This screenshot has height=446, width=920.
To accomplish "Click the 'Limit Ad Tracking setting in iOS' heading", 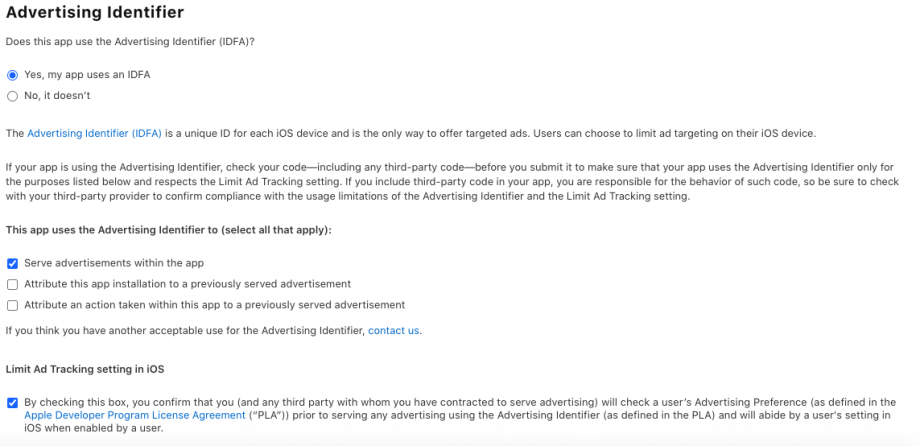I will [x=85, y=369].
